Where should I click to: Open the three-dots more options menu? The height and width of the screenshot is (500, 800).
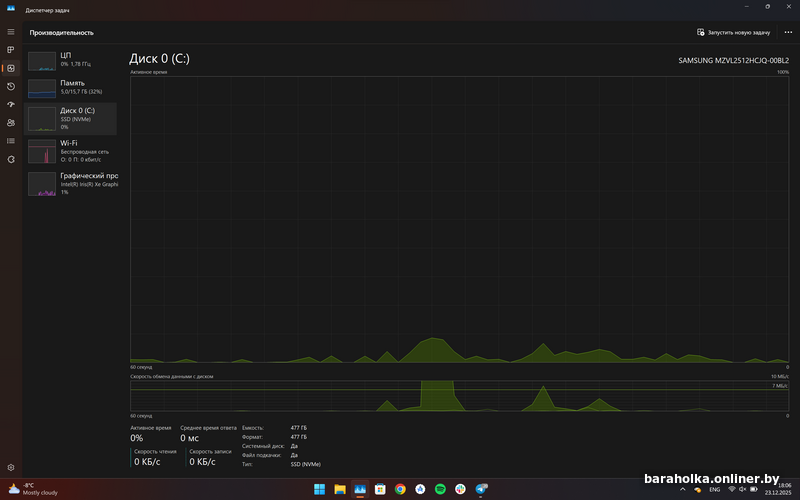[x=788, y=32]
